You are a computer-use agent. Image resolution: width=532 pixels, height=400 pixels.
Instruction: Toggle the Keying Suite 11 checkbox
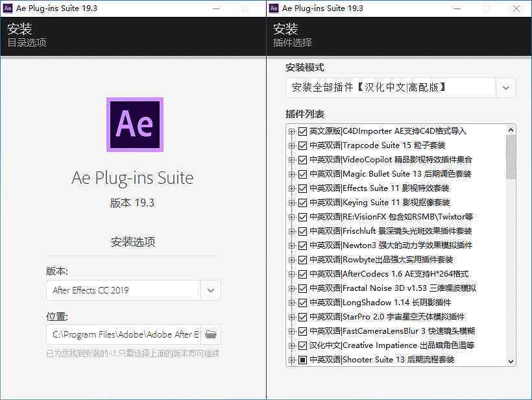tap(302, 203)
